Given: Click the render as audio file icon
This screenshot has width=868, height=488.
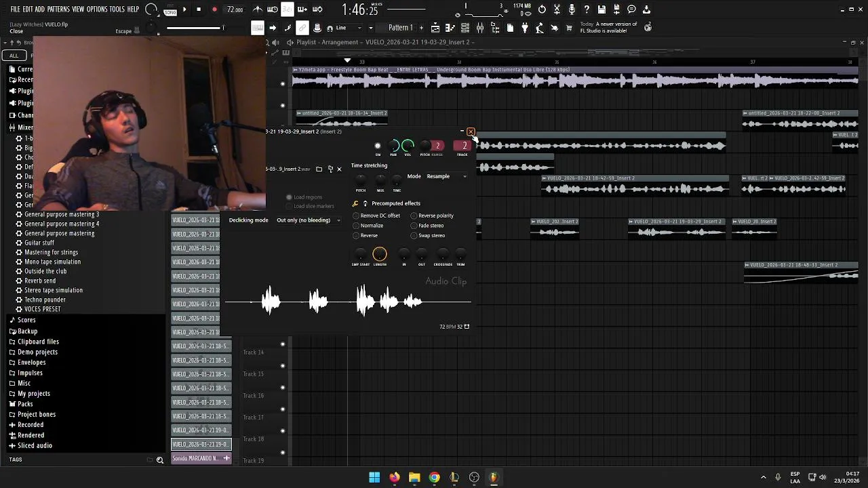Looking at the screenshot, I should click(x=616, y=9).
